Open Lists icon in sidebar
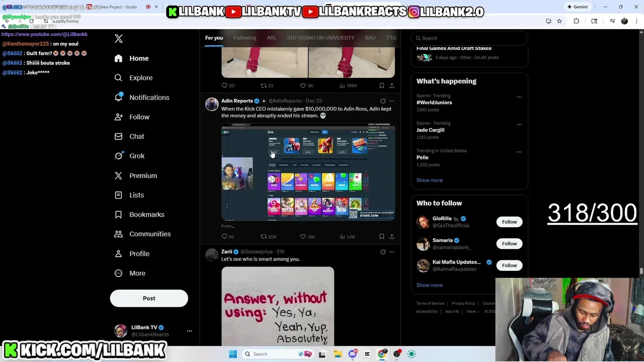Image resolution: width=644 pixels, height=362 pixels. click(x=118, y=195)
